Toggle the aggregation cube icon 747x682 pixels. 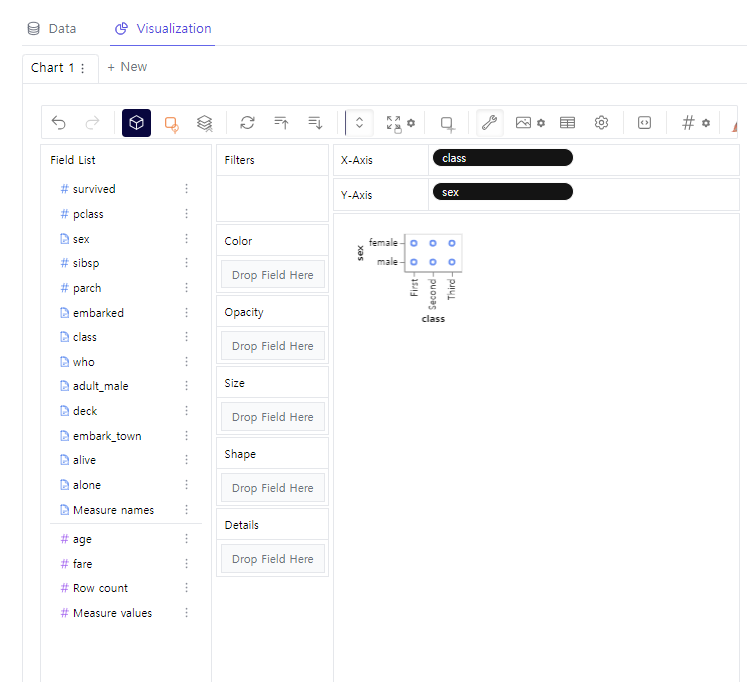(x=136, y=123)
